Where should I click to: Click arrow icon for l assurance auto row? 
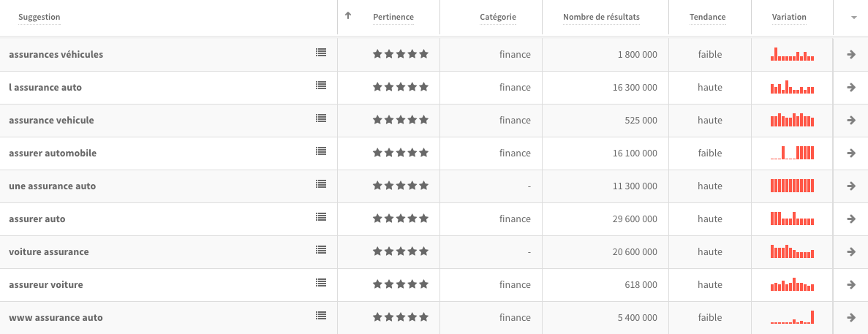[851, 88]
